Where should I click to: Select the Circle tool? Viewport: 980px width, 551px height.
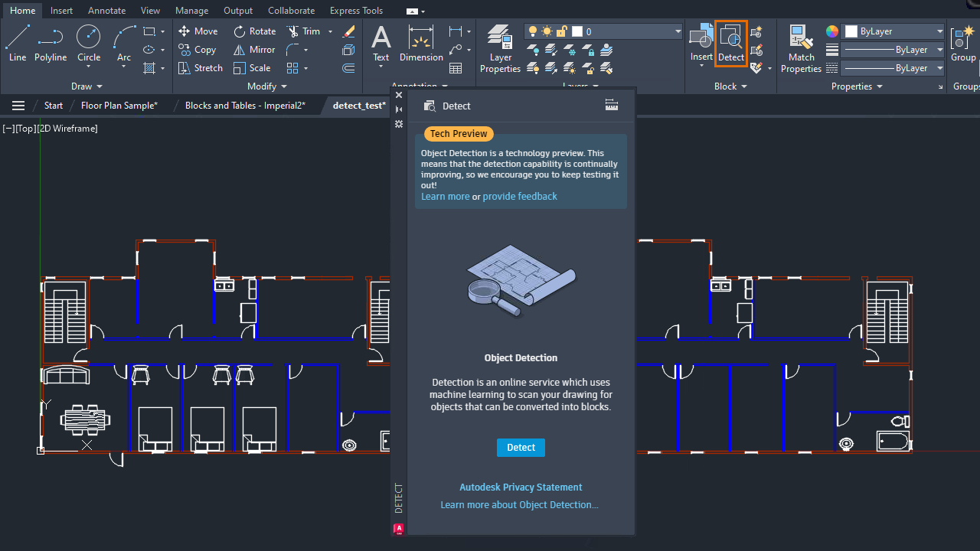coord(88,38)
